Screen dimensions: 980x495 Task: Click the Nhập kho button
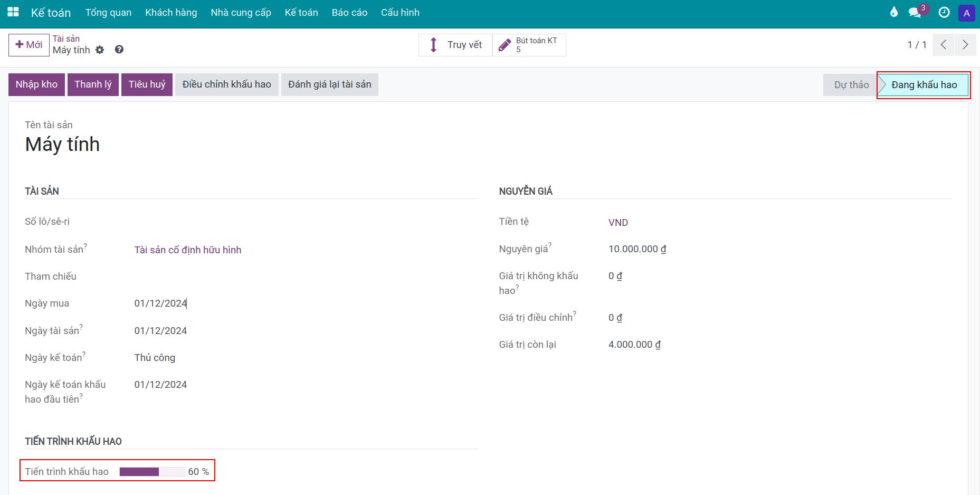pos(36,84)
